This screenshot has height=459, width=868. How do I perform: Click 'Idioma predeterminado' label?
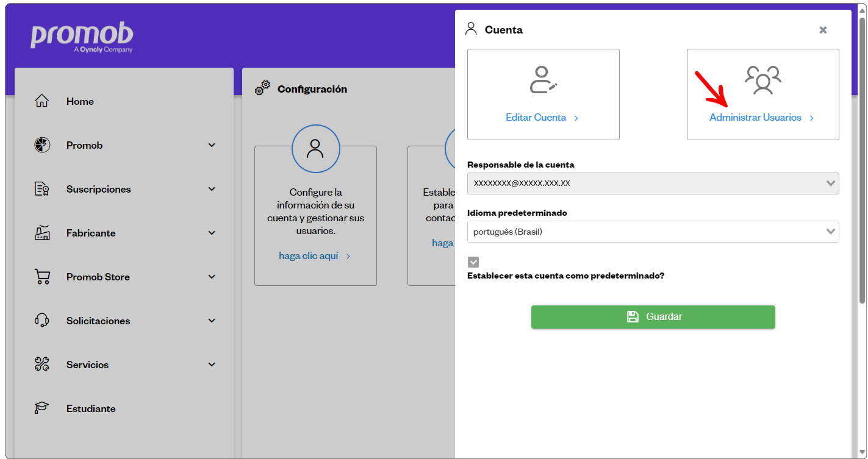click(517, 213)
